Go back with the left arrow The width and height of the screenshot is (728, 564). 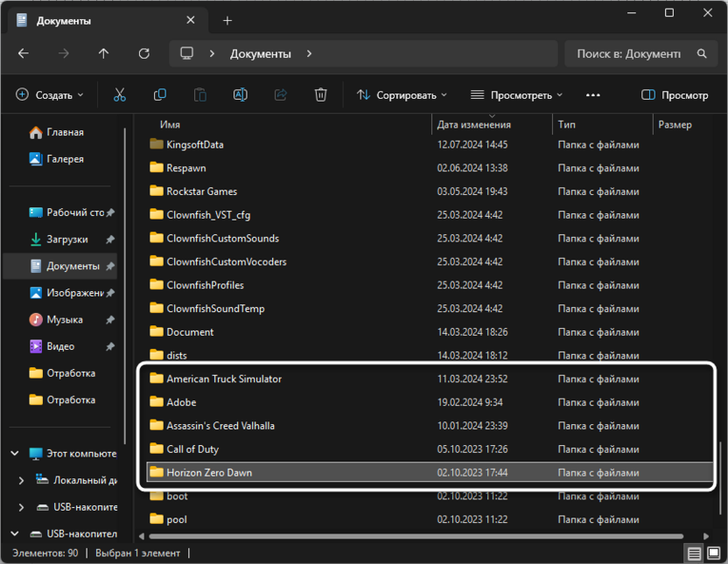point(24,54)
